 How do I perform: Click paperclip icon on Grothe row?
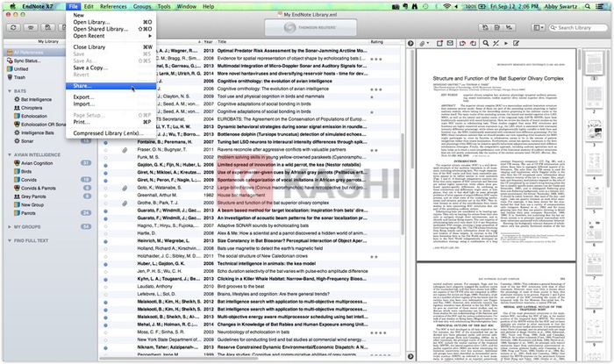click(x=125, y=203)
